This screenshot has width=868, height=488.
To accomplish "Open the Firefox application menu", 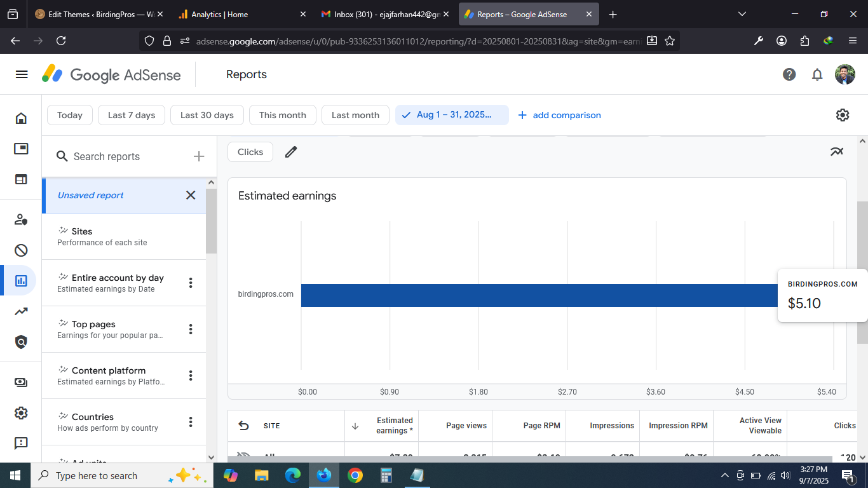I will coord(853,41).
